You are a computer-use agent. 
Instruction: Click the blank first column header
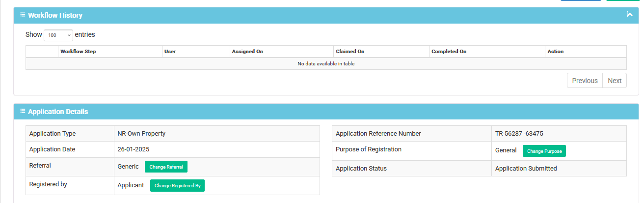coord(42,52)
